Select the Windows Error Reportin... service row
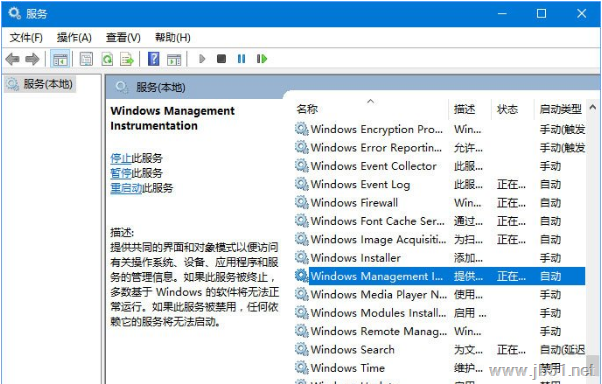Image resolution: width=602 pixels, height=384 pixels. coord(440,147)
